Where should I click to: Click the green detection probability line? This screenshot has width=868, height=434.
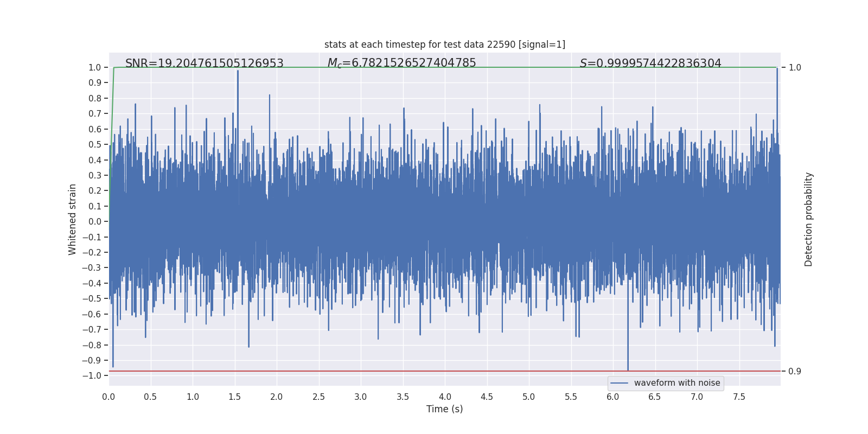click(445, 67)
